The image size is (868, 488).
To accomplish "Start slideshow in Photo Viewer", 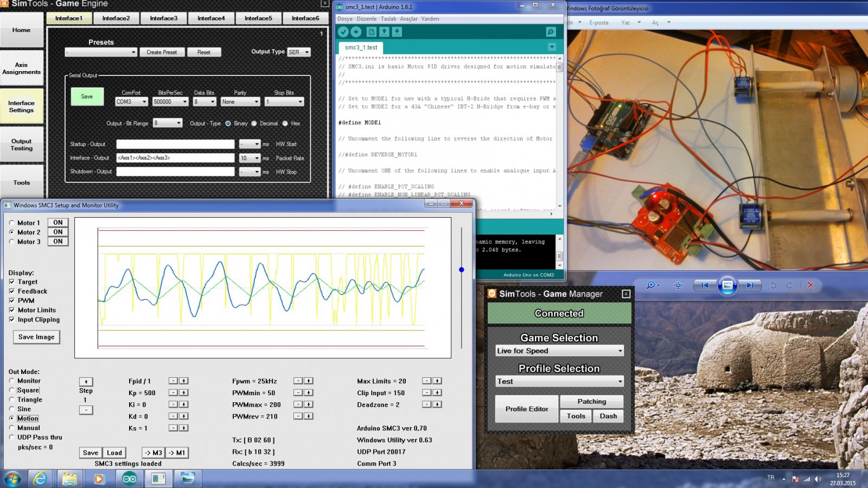I will [727, 285].
